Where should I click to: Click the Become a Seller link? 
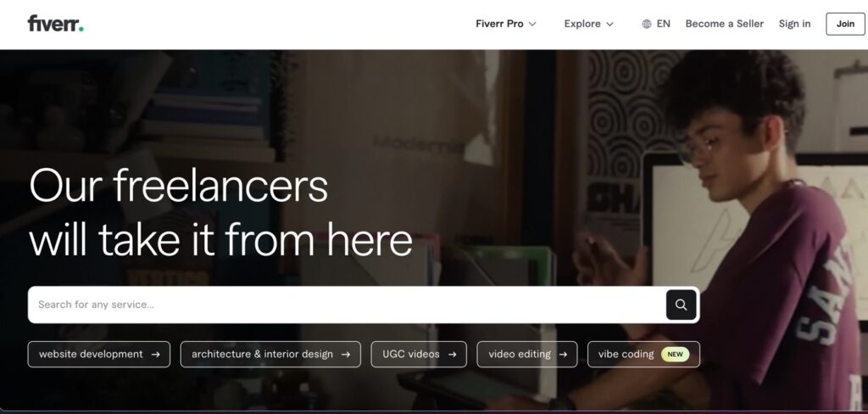pyautogui.click(x=724, y=24)
